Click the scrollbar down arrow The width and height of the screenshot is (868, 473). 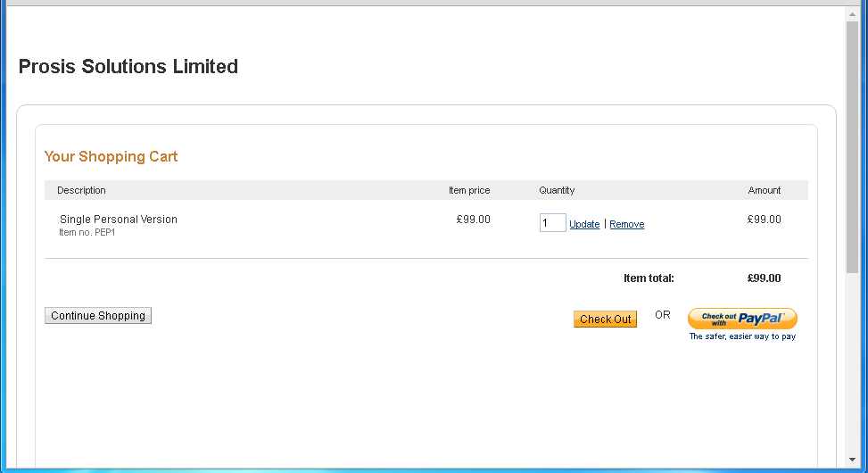[x=852, y=460]
